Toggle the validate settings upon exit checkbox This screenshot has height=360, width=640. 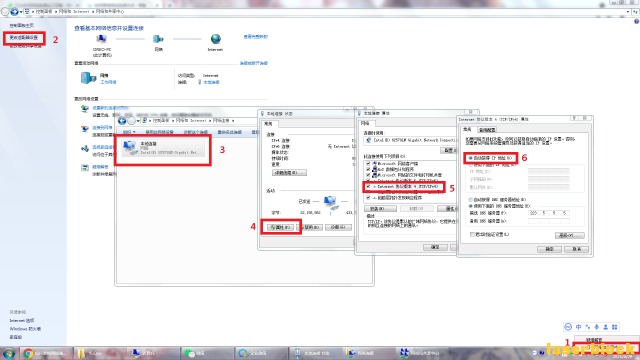(472, 235)
